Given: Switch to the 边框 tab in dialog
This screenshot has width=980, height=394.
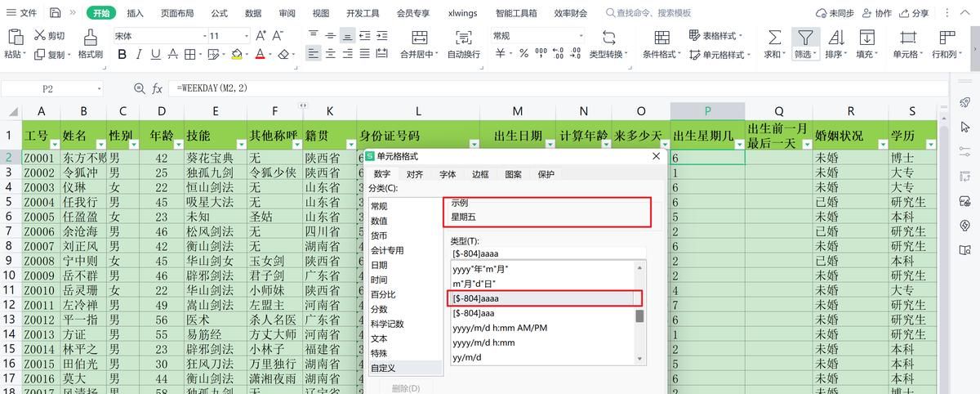Looking at the screenshot, I should (x=480, y=174).
